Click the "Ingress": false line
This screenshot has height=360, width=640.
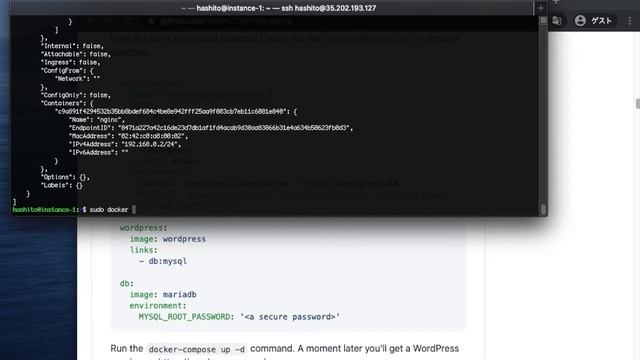pos(71,62)
